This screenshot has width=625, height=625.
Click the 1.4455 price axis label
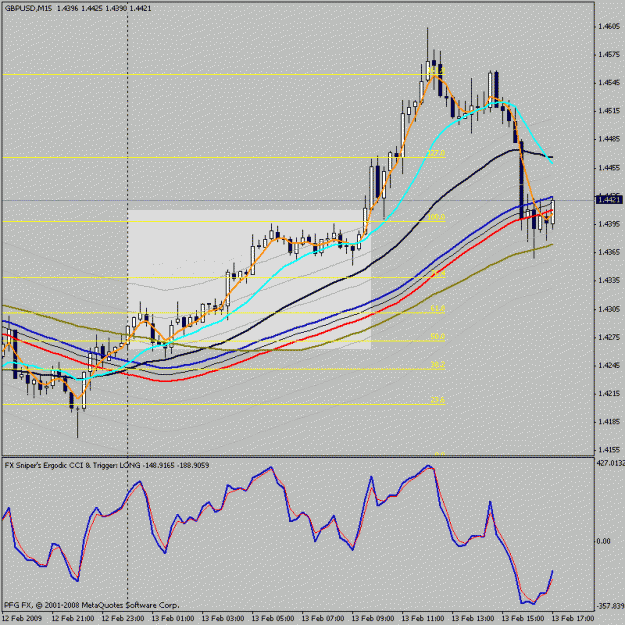(609, 167)
